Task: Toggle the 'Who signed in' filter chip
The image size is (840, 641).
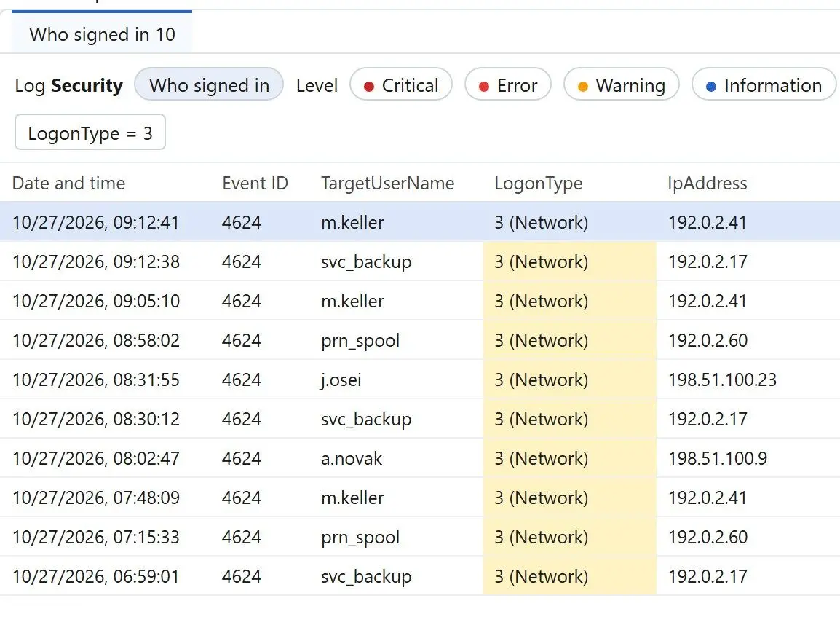Action: coord(209,84)
